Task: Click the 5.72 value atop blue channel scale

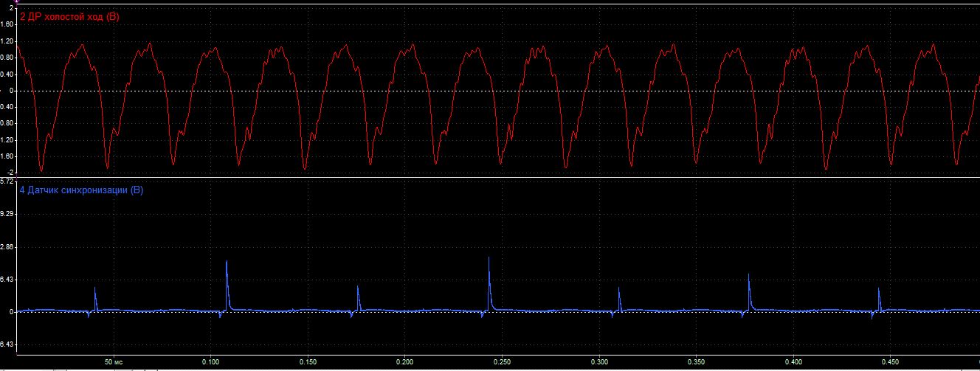Action: coord(7,181)
